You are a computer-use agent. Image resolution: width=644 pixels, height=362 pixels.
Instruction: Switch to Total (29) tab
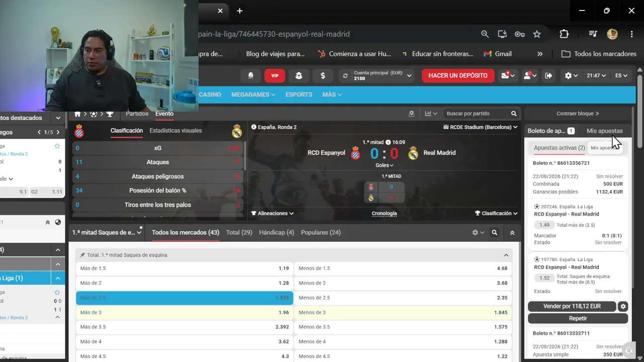[x=239, y=232]
